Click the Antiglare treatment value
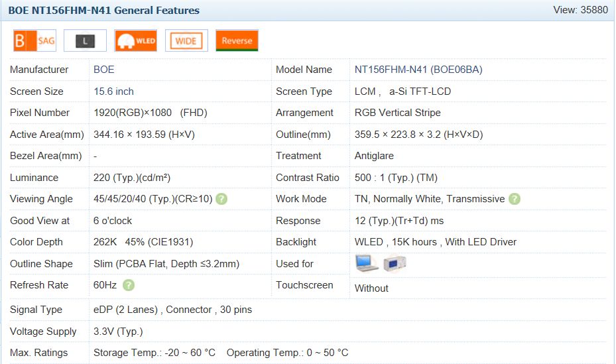The image size is (616, 364). tap(374, 156)
